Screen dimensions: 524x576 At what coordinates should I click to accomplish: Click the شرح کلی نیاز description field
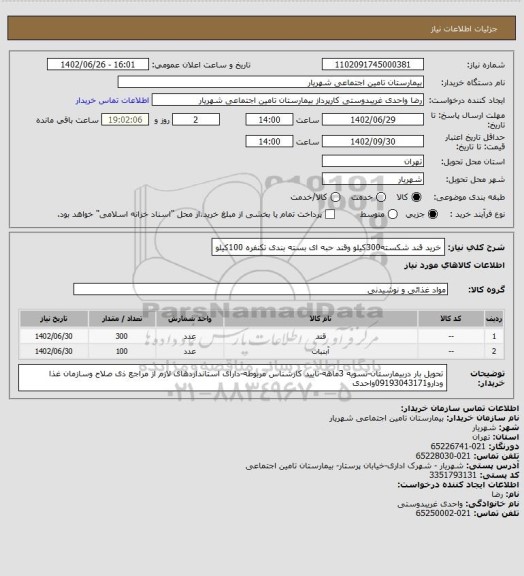click(x=328, y=247)
